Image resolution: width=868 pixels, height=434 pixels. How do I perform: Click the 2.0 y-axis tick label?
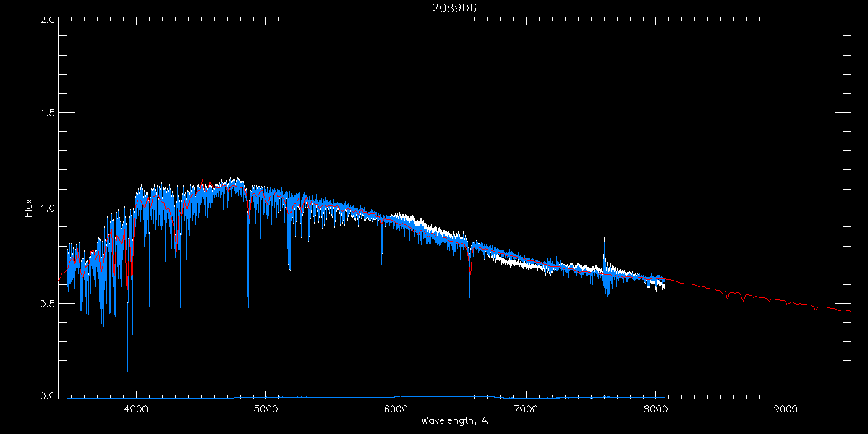click(x=48, y=20)
